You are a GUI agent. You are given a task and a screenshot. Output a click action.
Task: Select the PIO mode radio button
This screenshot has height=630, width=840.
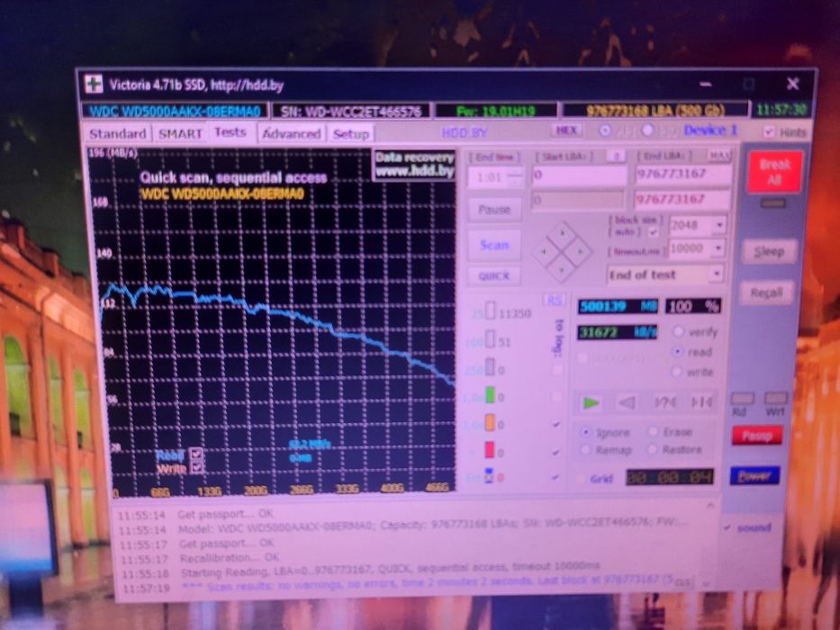[x=647, y=130]
